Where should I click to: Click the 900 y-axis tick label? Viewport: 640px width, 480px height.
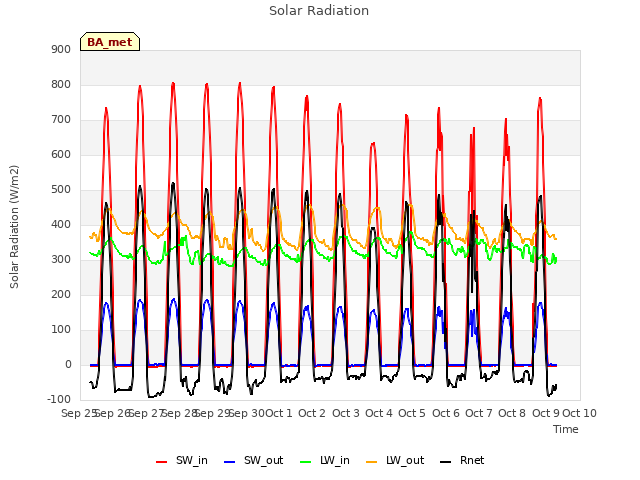click(x=61, y=49)
